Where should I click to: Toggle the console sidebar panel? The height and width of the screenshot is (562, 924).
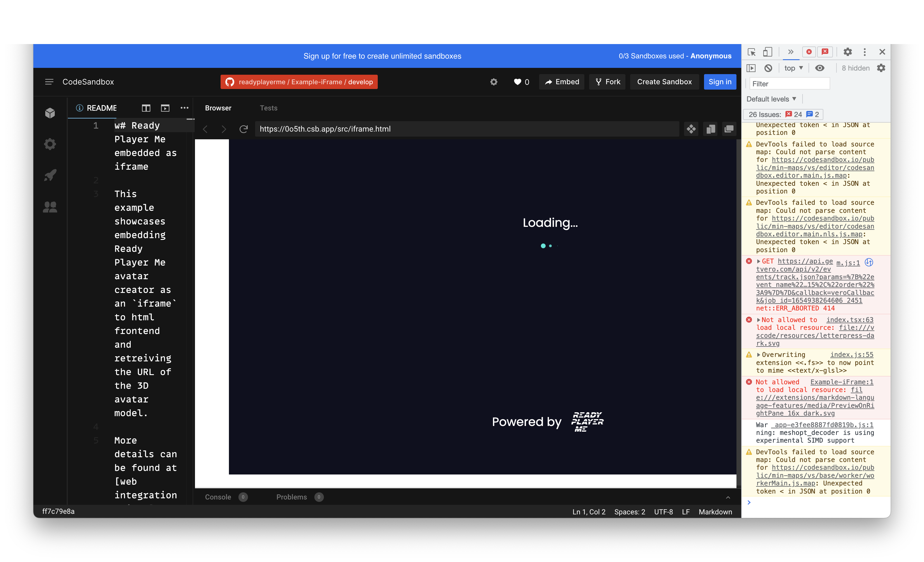point(751,68)
